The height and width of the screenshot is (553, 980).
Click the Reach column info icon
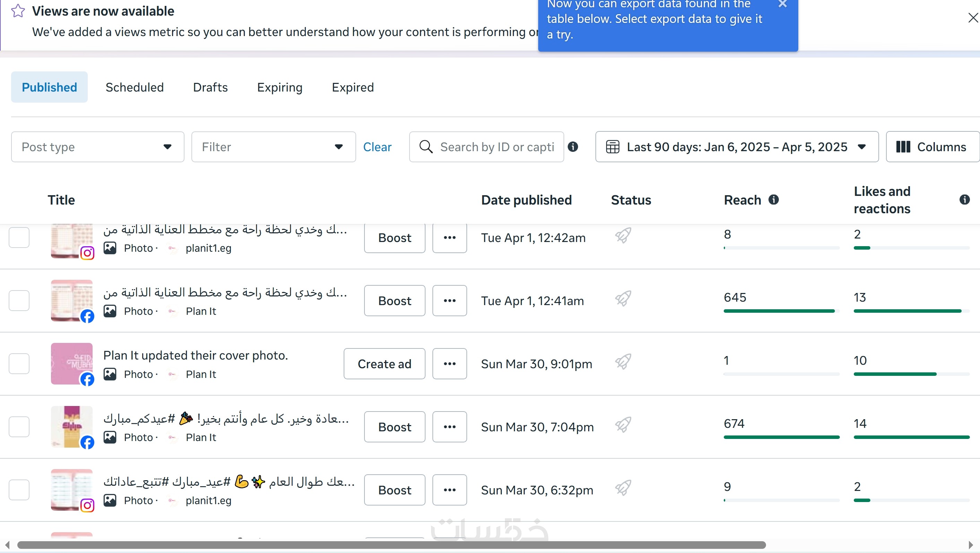pos(773,200)
